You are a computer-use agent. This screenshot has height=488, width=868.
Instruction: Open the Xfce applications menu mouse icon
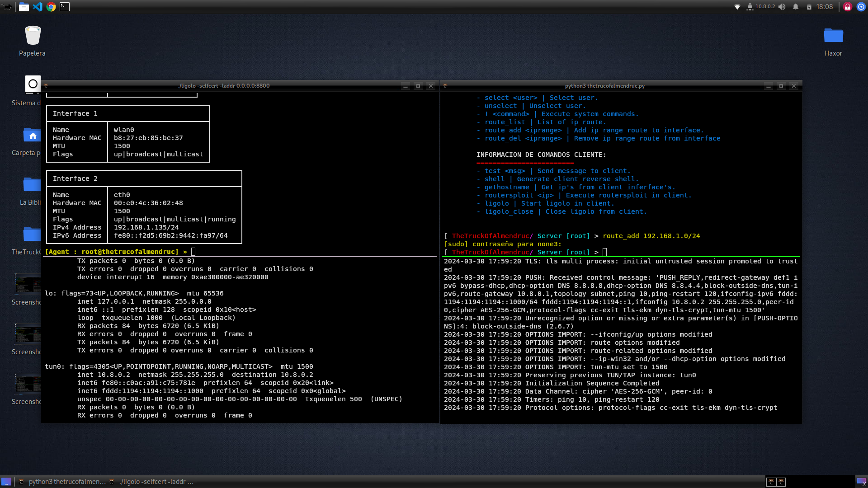(8, 7)
